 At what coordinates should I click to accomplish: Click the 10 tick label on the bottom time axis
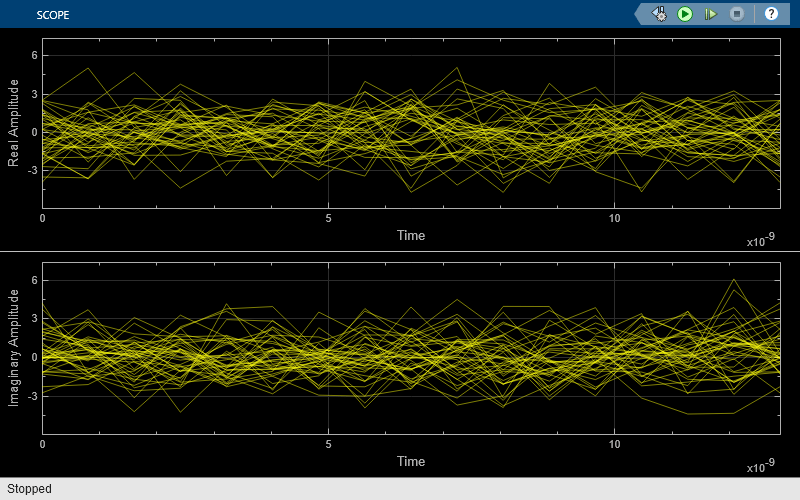coord(614,443)
